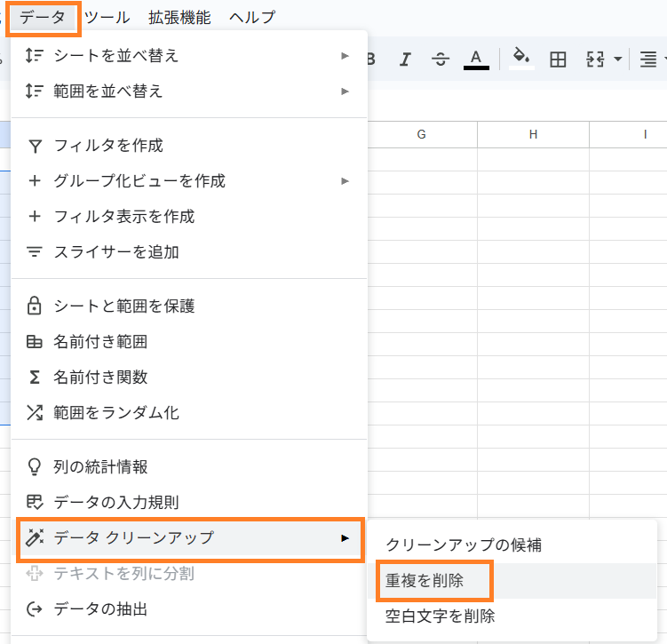Click the shuffle icon for 範囲をランダム化

point(35,412)
